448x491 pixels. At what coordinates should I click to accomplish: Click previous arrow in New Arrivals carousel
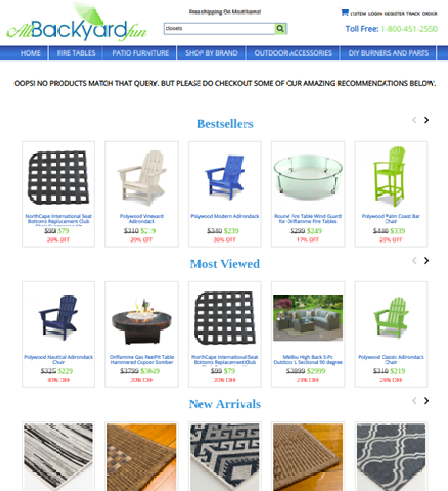[x=414, y=401]
